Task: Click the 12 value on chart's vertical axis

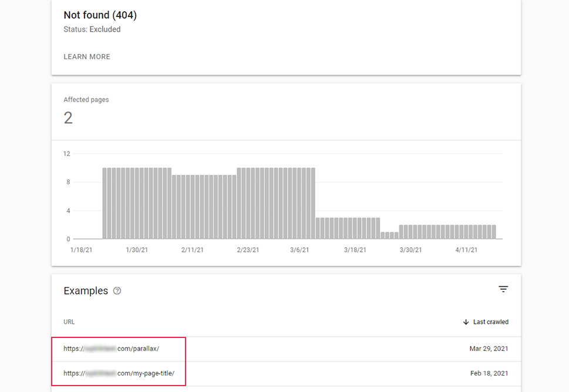Action: 67,154
